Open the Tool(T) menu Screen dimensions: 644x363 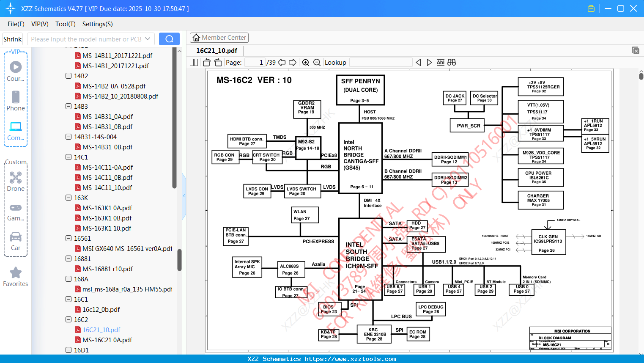click(x=66, y=24)
